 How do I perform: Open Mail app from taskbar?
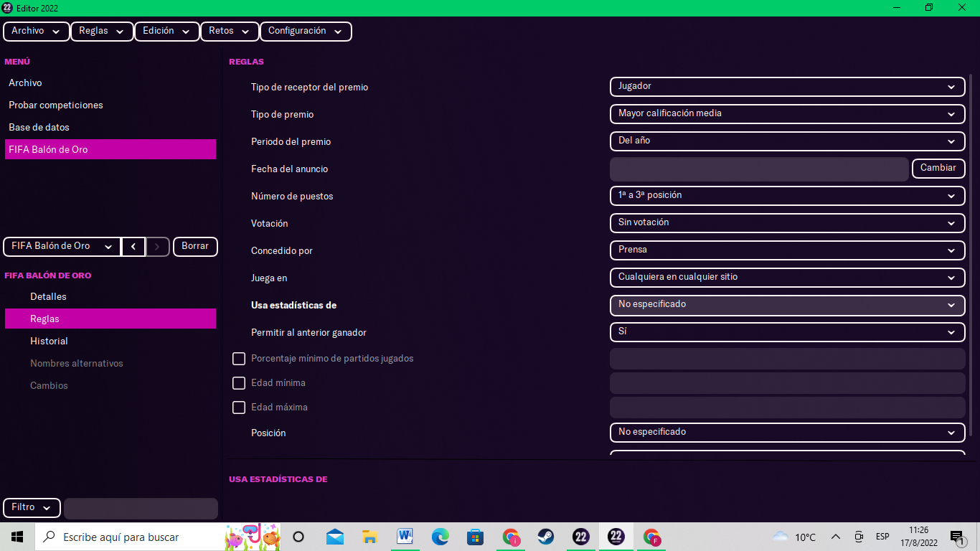[334, 537]
